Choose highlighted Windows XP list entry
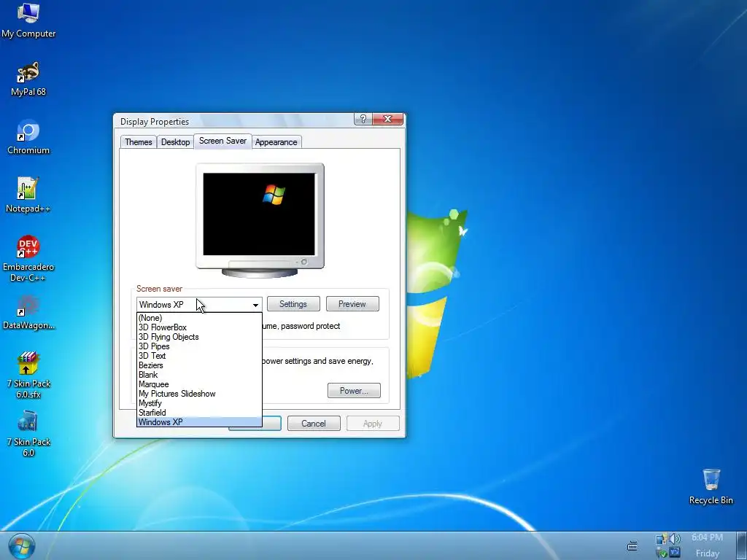This screenshot has width=747, height=560. [x=199, y=422]
